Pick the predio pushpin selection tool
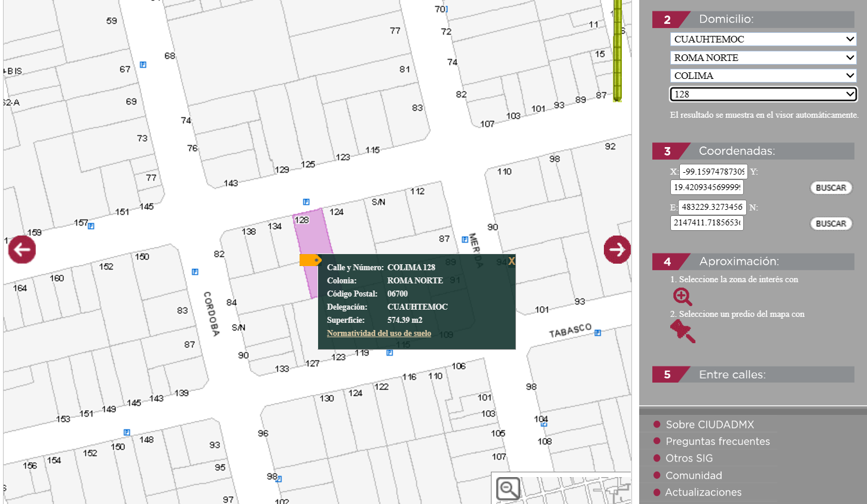 click(682, 331)
